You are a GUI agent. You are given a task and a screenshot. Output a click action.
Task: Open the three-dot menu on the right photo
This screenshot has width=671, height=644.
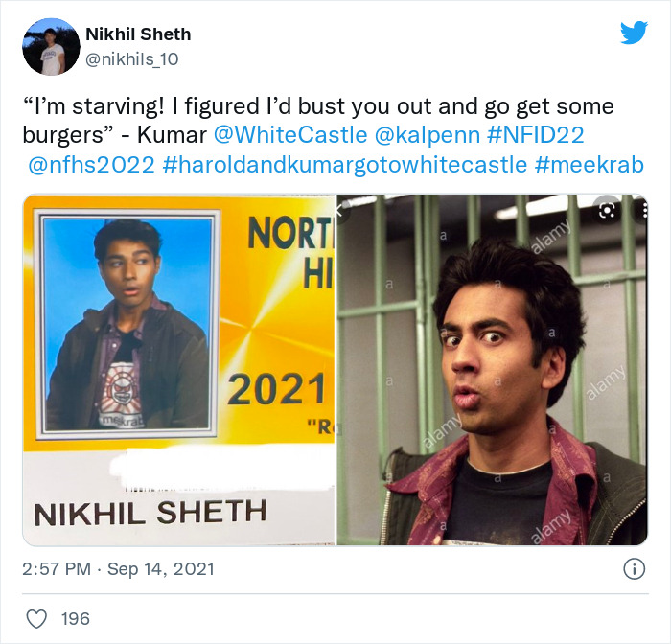coord(644,210)
